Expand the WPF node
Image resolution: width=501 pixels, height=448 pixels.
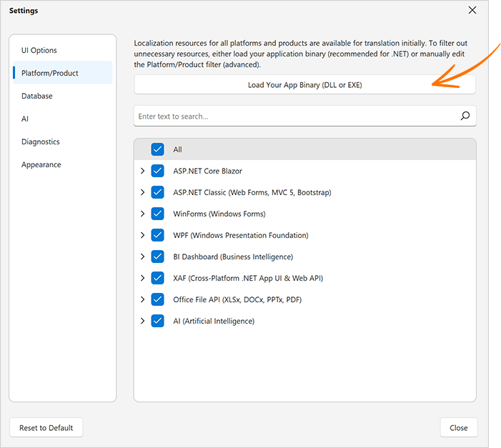coord(142,235)
